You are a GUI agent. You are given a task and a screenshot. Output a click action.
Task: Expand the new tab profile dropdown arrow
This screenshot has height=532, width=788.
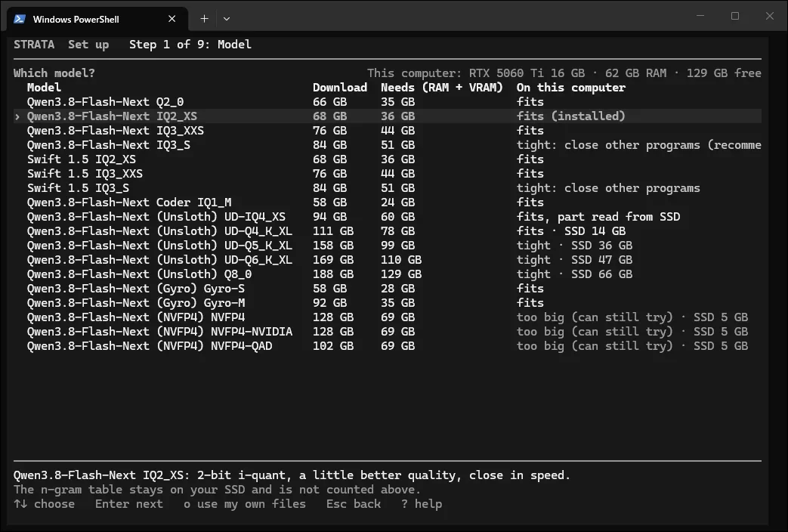click(x=227, y=19)
